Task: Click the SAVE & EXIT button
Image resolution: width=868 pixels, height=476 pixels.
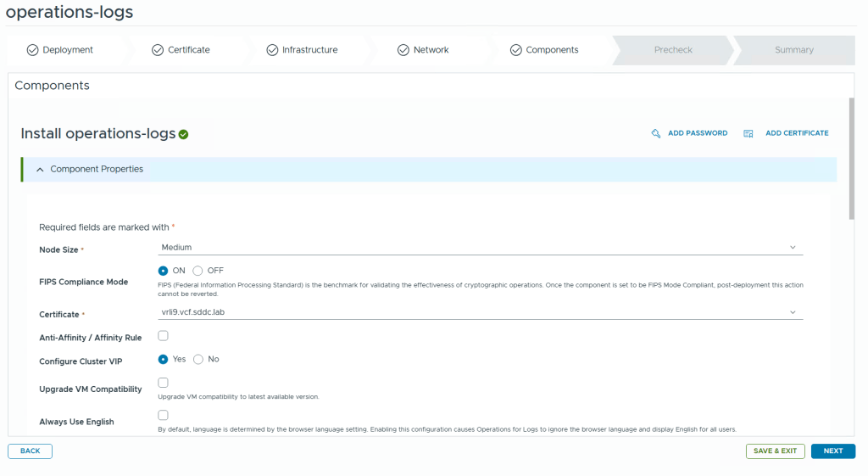Action: [775, 451]
